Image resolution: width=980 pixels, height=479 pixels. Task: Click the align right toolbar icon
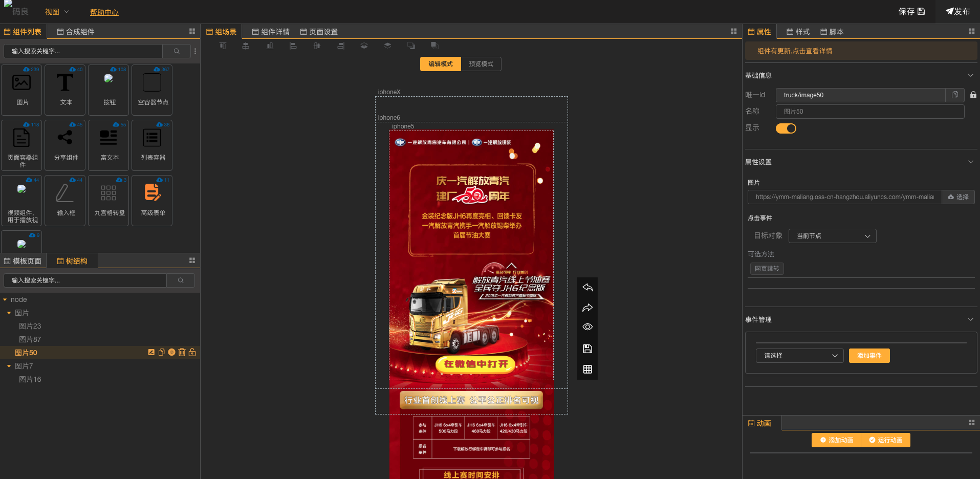coord(341,46)
